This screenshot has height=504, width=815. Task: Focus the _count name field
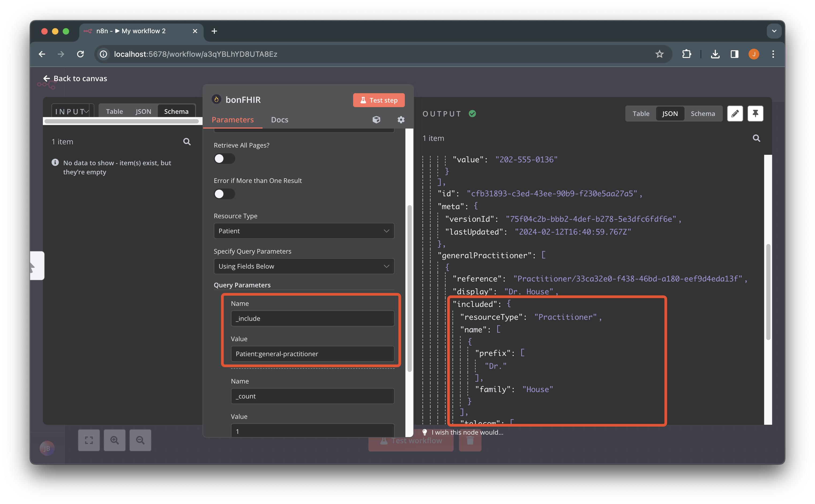point(312,396)
